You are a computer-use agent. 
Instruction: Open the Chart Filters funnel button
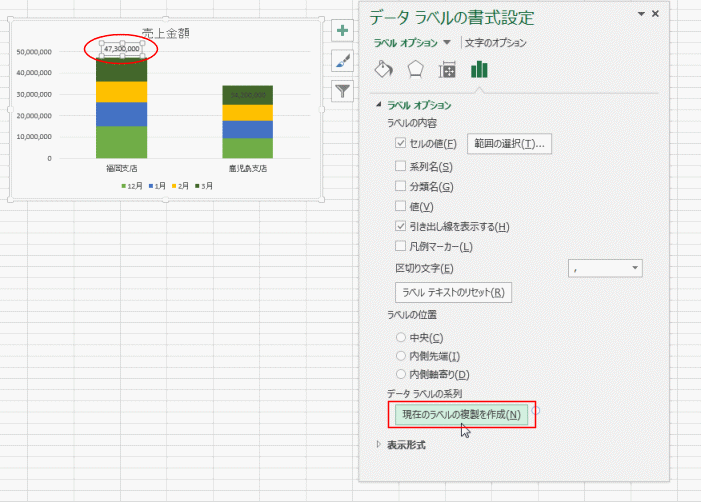343,91
